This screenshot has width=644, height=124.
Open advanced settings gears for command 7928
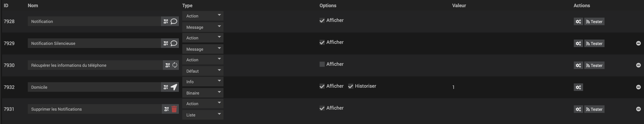[578, 22]
